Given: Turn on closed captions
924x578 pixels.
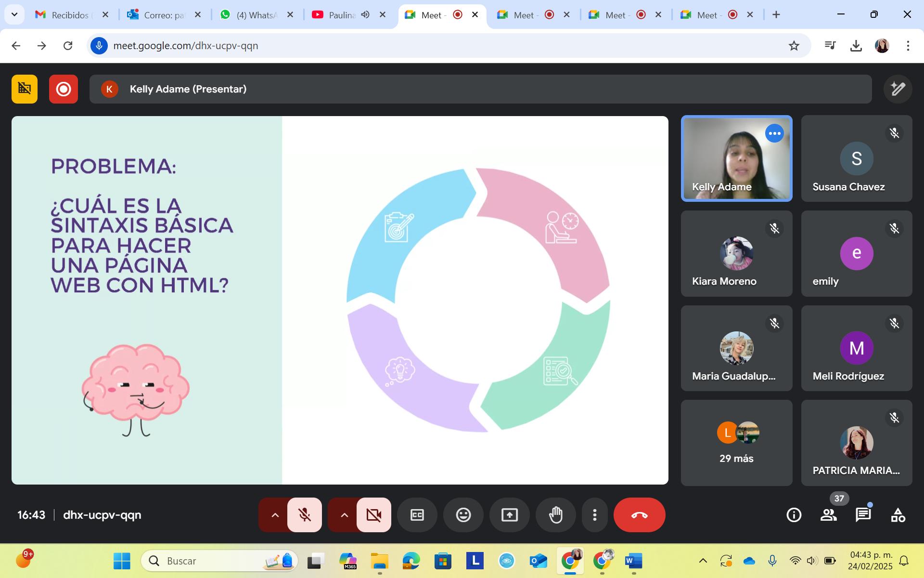Looking at the screenshot, I should tap(417, 515).
